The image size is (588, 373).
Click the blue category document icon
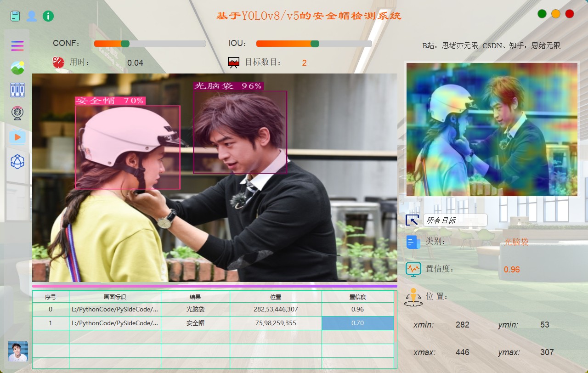pos(413,242)
